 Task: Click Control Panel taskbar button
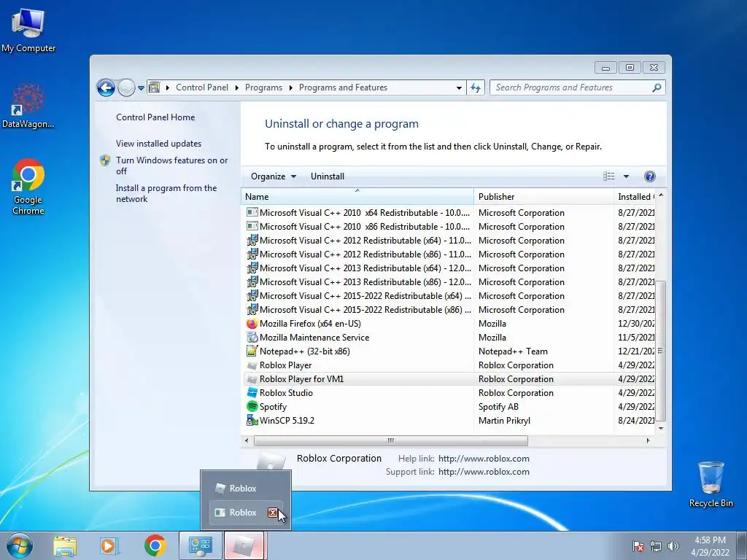click(201, 545)
